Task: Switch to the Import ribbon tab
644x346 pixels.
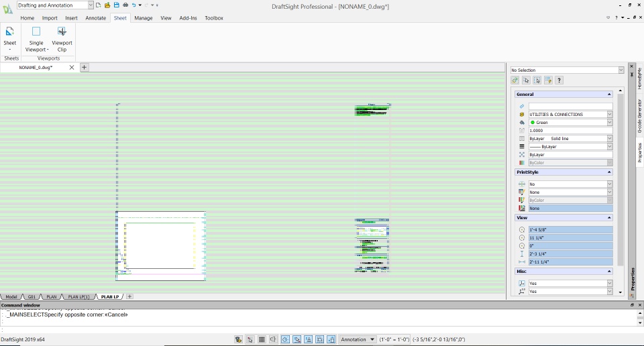Action: pos(50,18)
